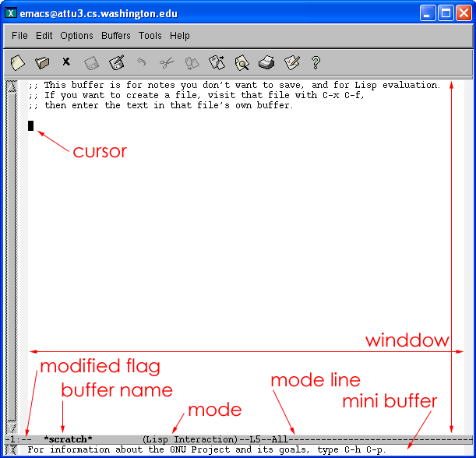Open the Tools menu

click(150, 36)
